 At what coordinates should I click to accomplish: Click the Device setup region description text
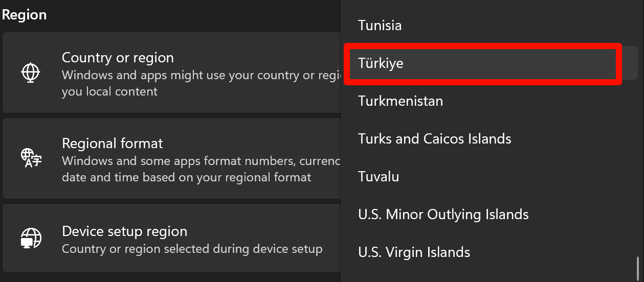pos(192,249)
